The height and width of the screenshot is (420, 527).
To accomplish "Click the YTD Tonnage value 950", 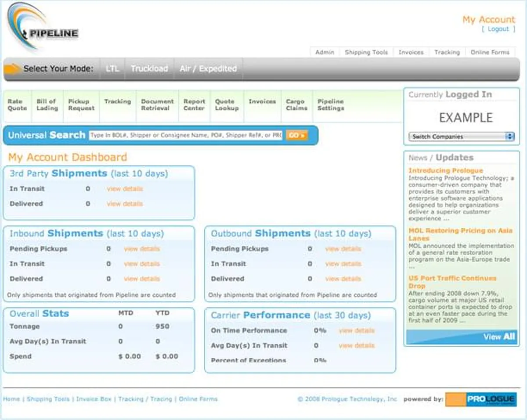I will coord(162,327).
